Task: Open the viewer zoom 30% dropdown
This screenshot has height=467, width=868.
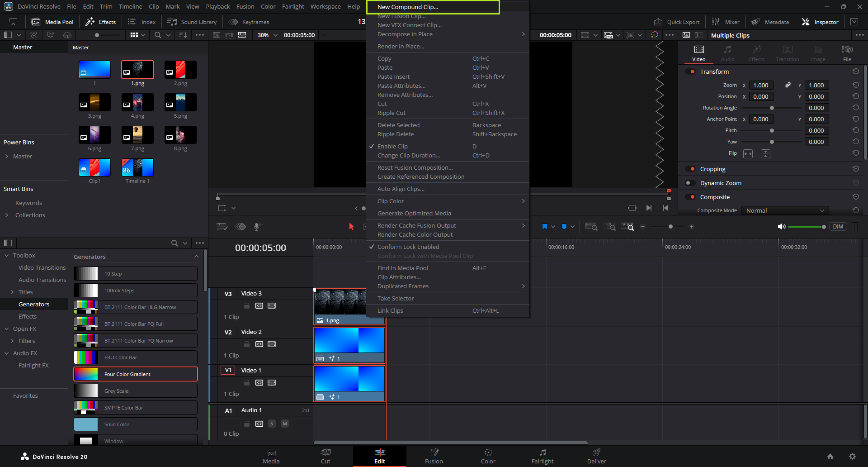Action: (x=268, y=35)
